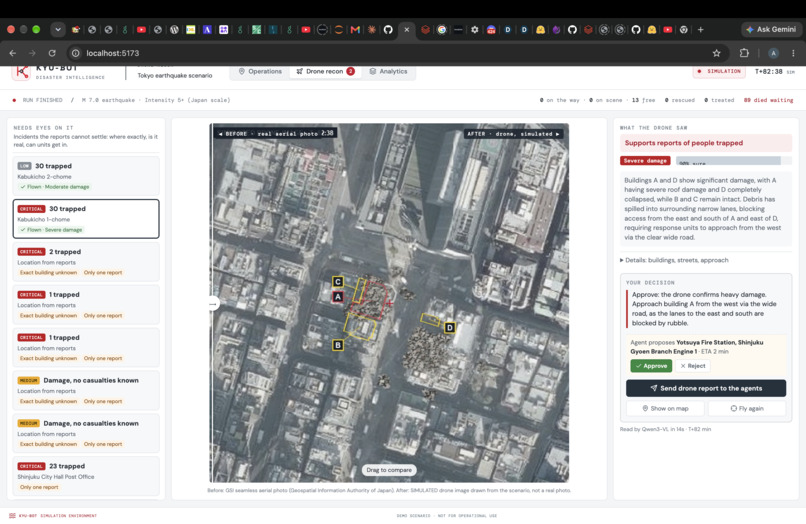This screenshot has width=806, height=524.
Task: Click the Kyu-Bot logo icon
Action: [x=22, y=71]
